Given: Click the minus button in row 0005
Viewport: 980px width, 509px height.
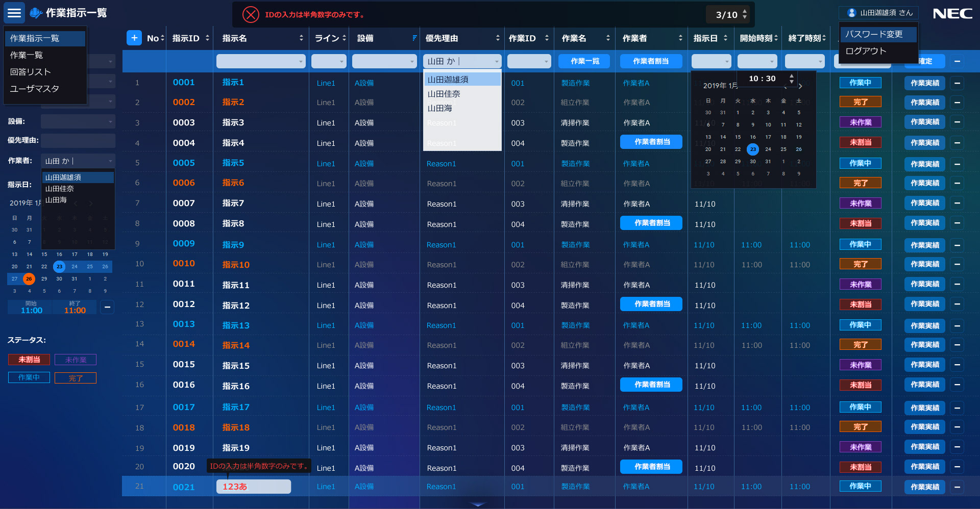Looking at the screenshot, I should [957, 164].
